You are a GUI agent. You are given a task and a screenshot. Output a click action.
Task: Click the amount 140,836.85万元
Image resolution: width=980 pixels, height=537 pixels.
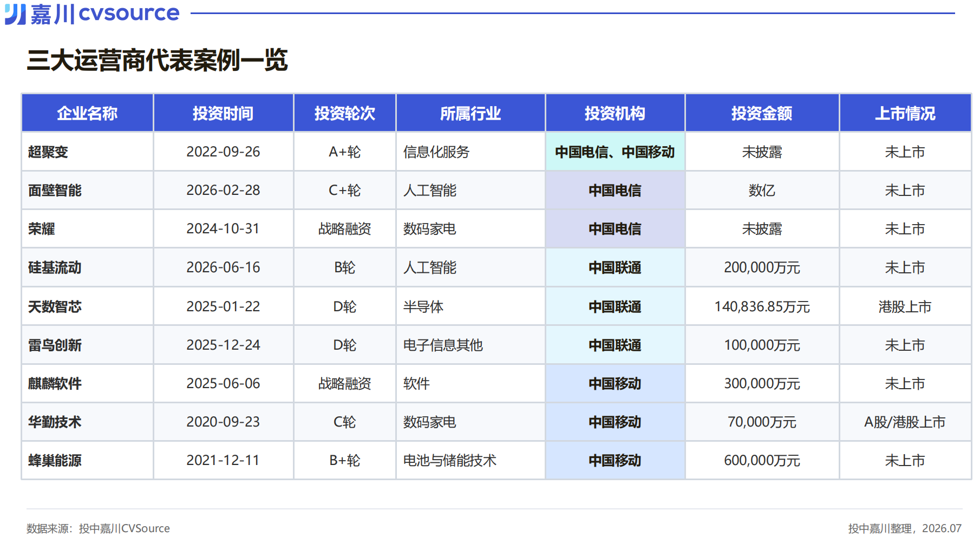[x=762, y=306]
